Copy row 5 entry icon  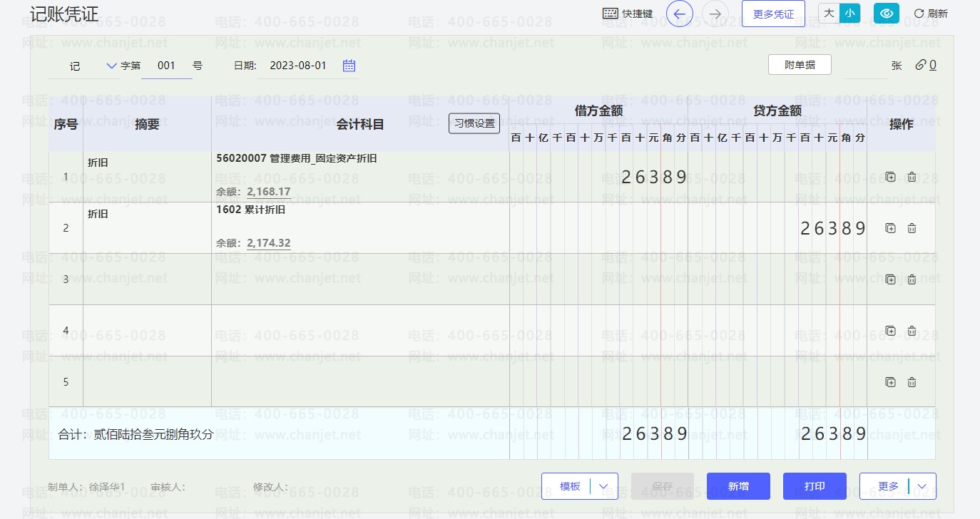(x=890, y=382)
